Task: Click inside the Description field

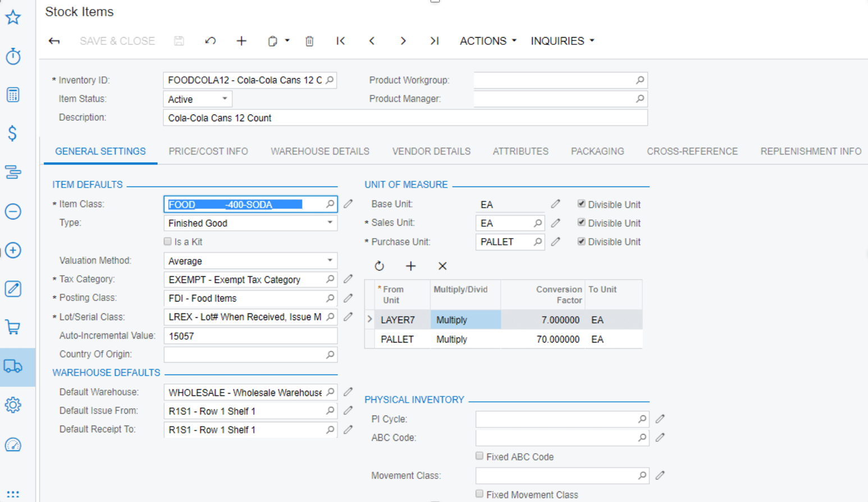Action: [393, 118]
